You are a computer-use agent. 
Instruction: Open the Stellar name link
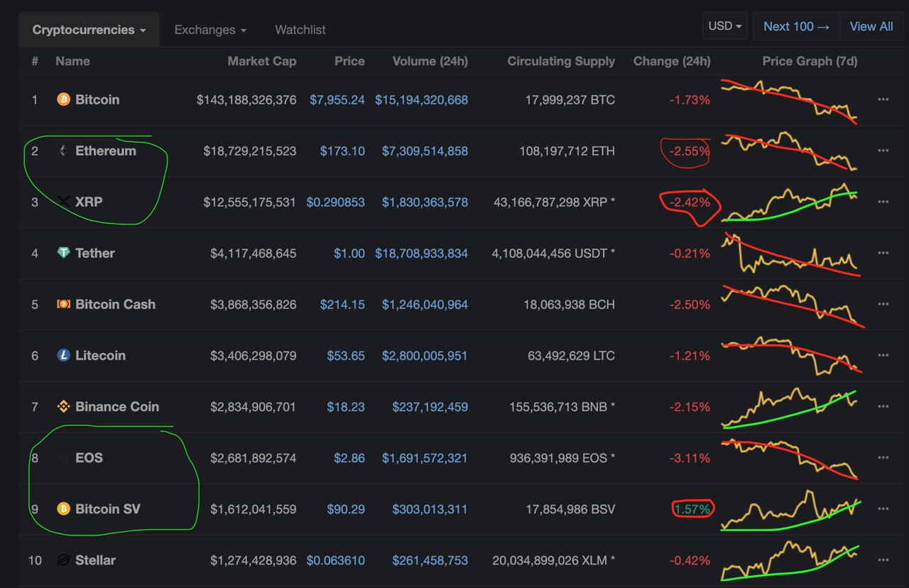click(95, 560)
